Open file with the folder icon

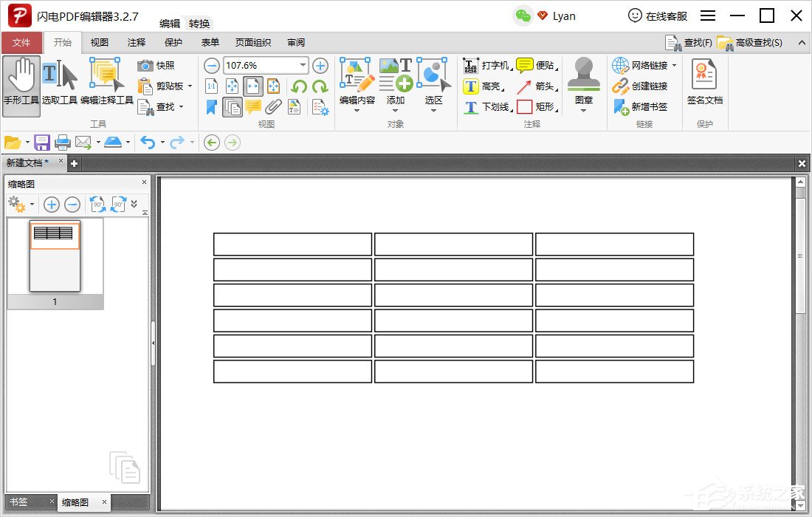tap(12, 143)
